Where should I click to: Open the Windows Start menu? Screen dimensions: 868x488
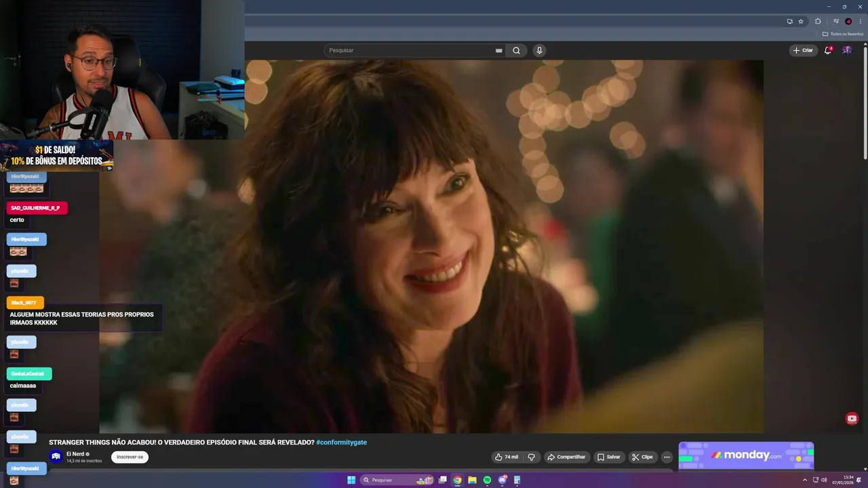pos(351,480)
